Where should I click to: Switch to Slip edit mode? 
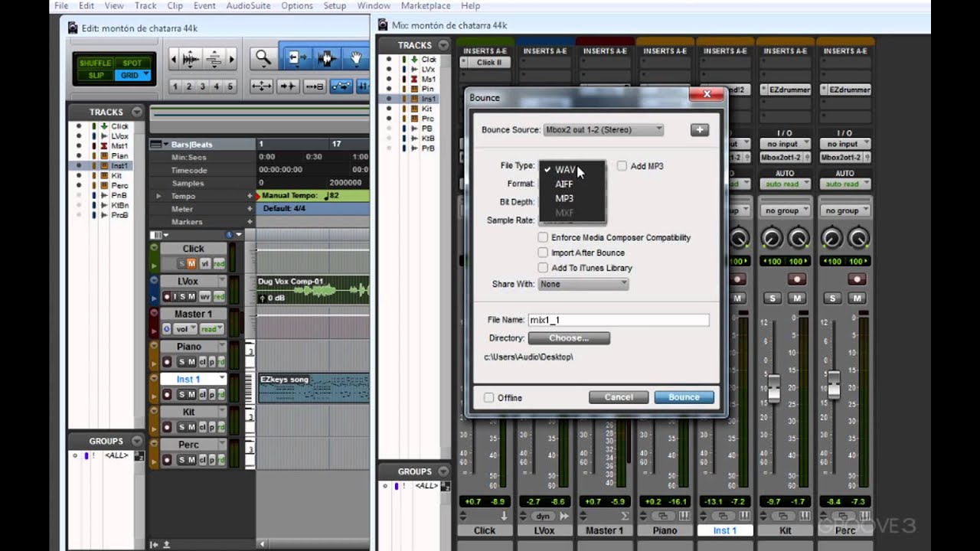[96, 75]
